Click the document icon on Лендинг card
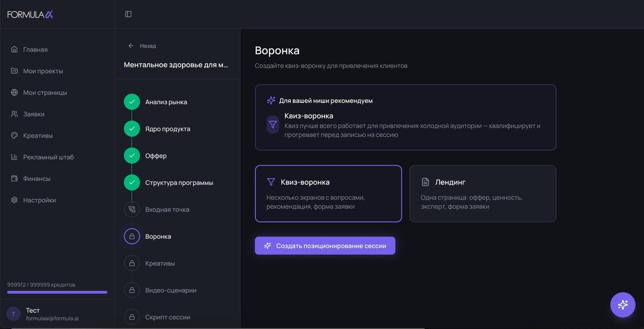644x329 pixels. coord(425,182)
